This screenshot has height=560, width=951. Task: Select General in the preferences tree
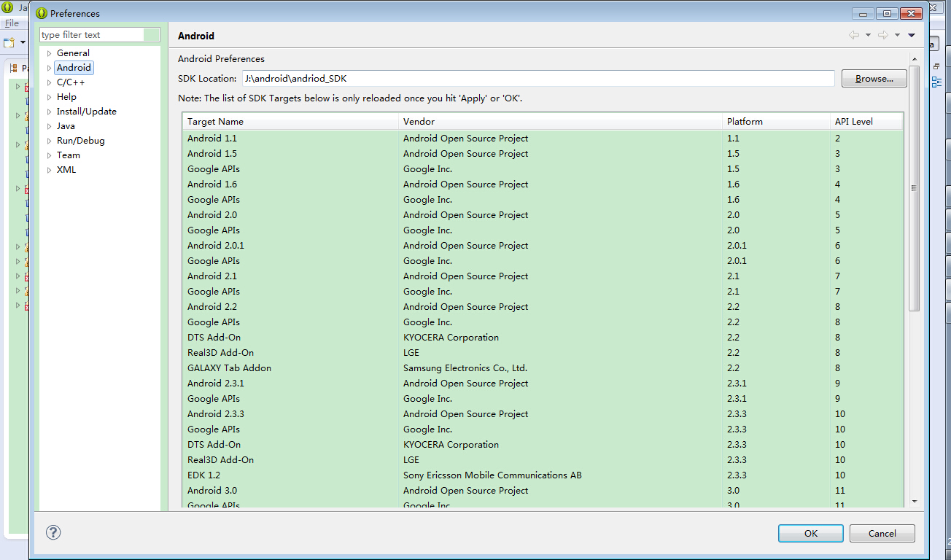73,53
